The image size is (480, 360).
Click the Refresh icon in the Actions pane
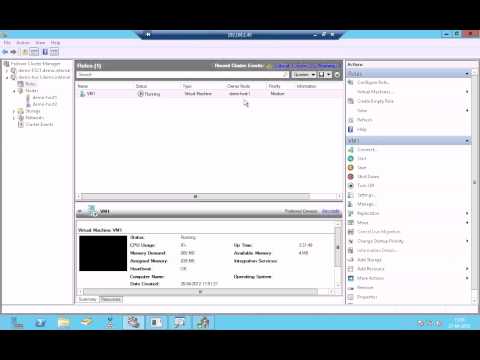(351, 120)
